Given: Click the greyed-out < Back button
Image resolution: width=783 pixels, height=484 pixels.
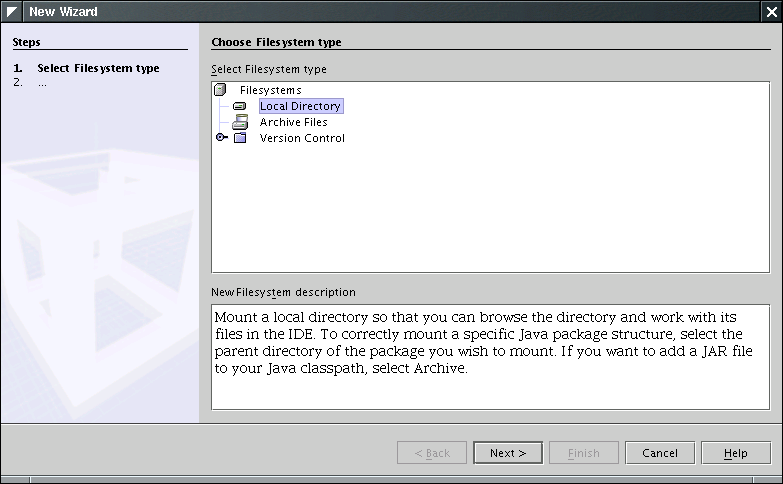Looking at the screenshot, I should (432, 453).
